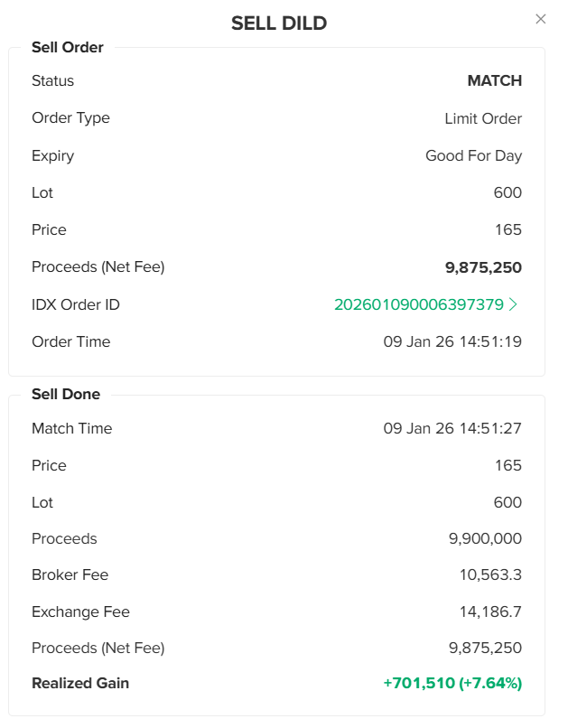Click the Lot value in Sell Order
Viewport: 568px width, 728px height.
click(x=507, y=193)
